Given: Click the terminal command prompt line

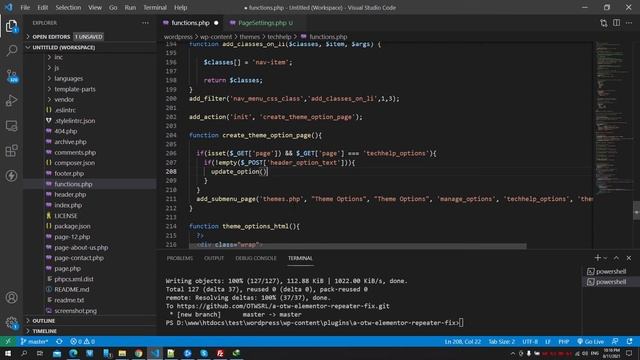Looking at the screenshot, I should coord(314,323).
